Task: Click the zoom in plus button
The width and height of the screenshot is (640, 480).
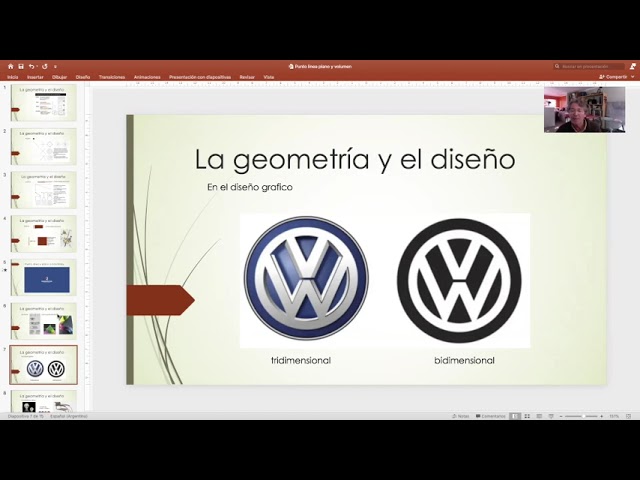Action: 601,416
